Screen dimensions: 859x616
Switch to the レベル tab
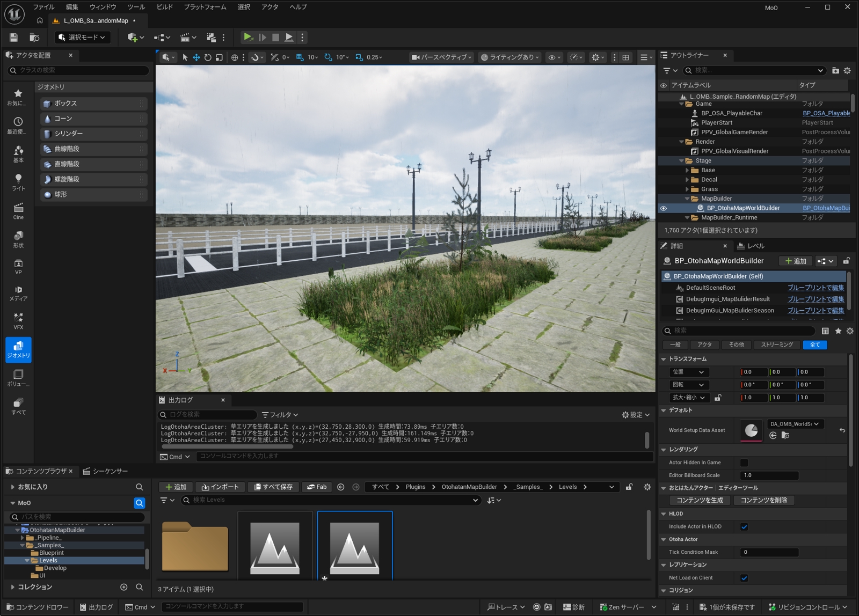751,246
